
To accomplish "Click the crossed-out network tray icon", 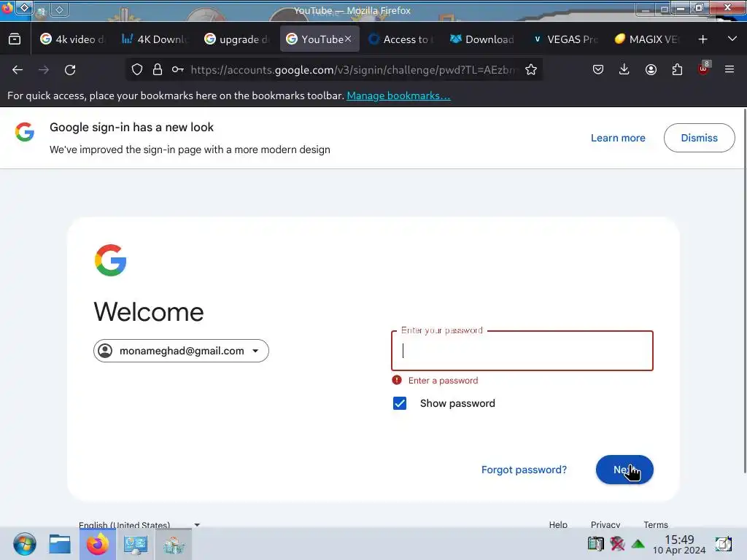I will tap(617, 543).
